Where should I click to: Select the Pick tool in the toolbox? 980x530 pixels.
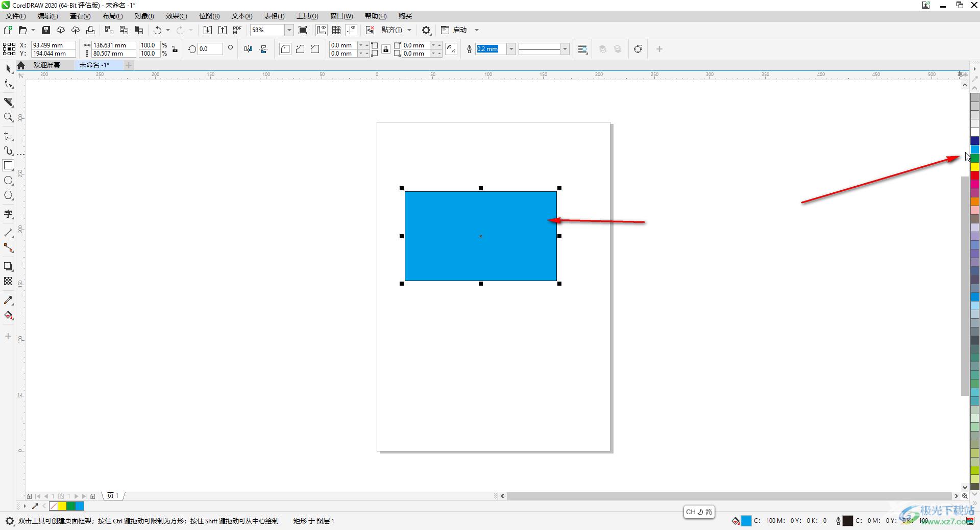click(8, 68)
